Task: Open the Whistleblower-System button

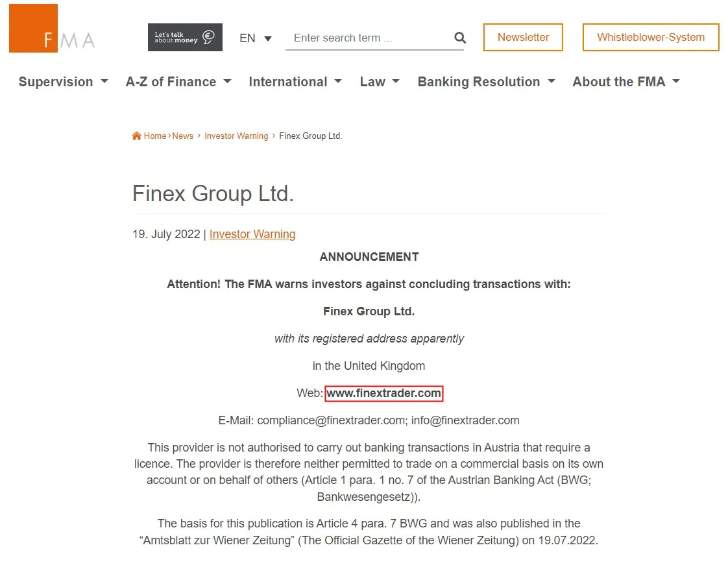Action: (651, 37)
